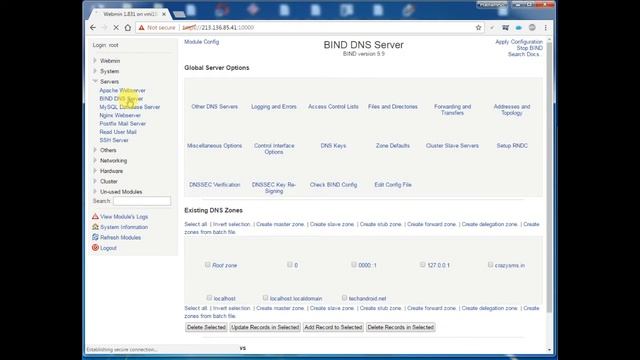Focus the sidebar Search input field
Viewport: 640px width, 360px height.
pyautogui.click(x=142, y=201)
